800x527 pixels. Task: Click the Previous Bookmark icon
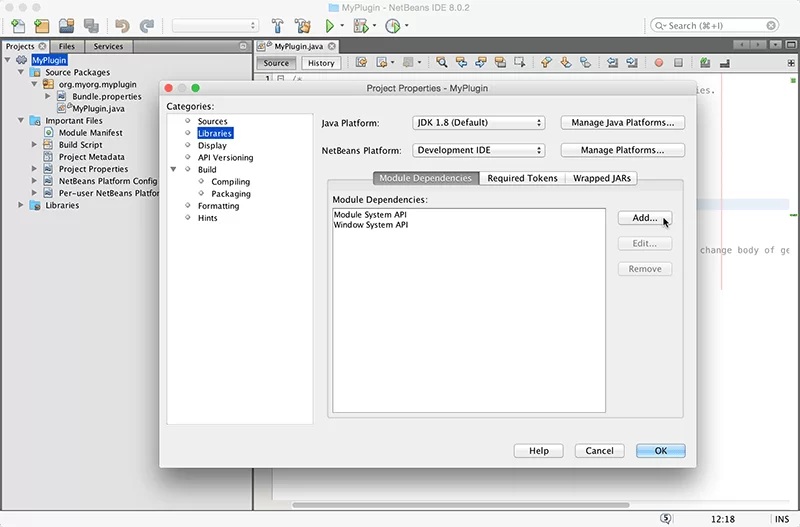point(546,63)
